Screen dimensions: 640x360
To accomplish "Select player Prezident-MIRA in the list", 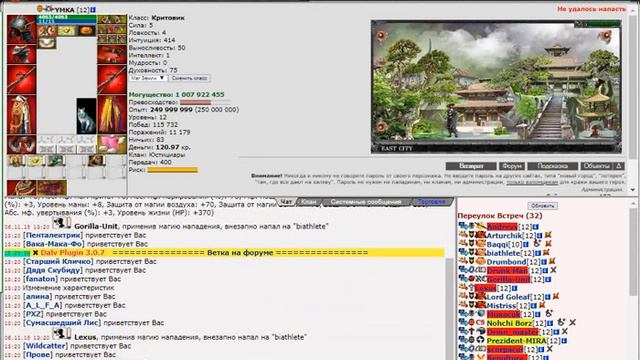I will point(516,340).
